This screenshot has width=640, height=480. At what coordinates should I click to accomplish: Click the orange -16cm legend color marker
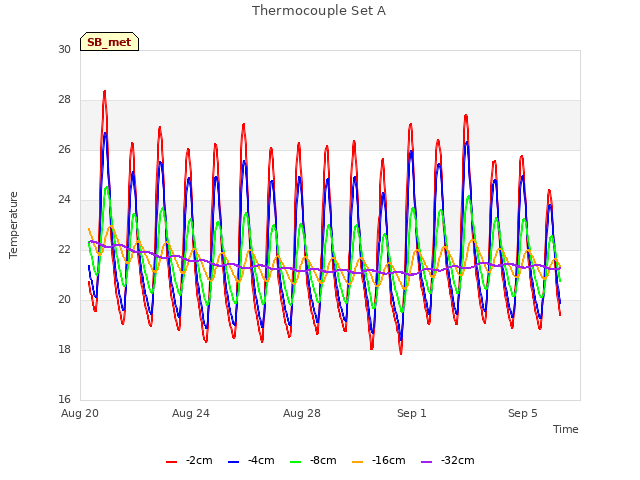tap(358, 462)
